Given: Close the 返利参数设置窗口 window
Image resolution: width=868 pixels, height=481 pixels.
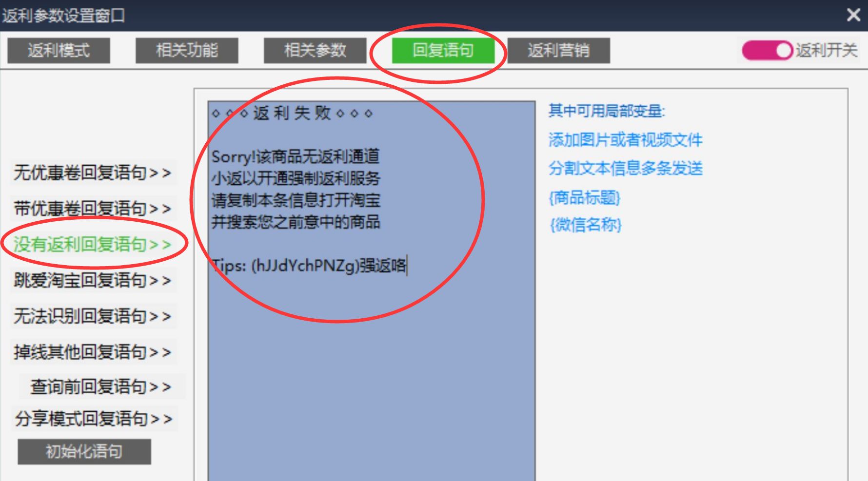Looking at the screenshot, I should (853, 15).
